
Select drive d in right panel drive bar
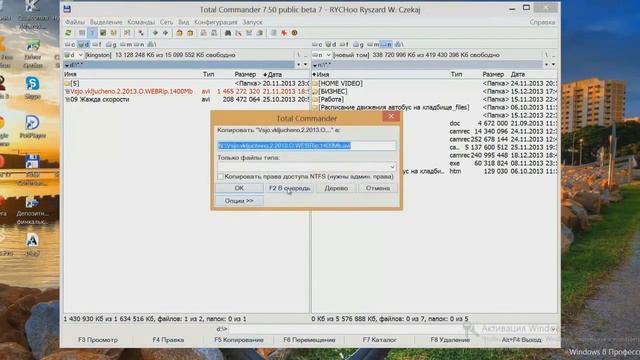click(331, 44)
